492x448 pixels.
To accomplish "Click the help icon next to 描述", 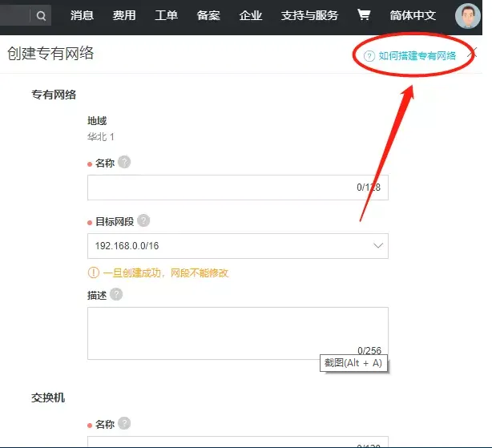I will (116, 294).
